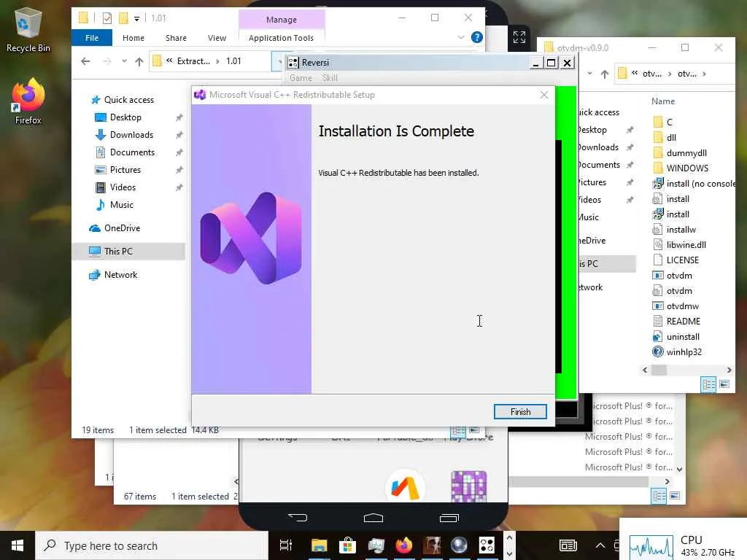Click Finish in the Visual C++ setup
Image resolution: width=747 pixels, height=560 pixels.
pos(519,411)
